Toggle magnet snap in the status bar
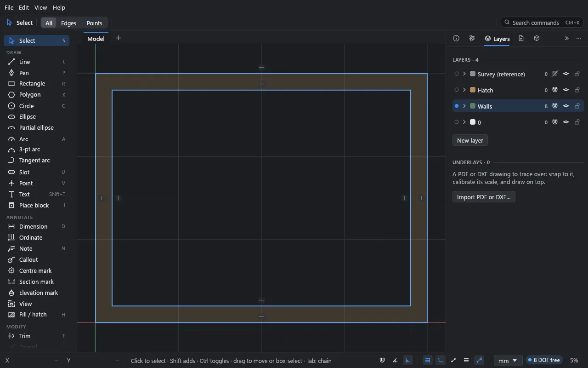Screen dimensions: 588x368 click(382, 360)
